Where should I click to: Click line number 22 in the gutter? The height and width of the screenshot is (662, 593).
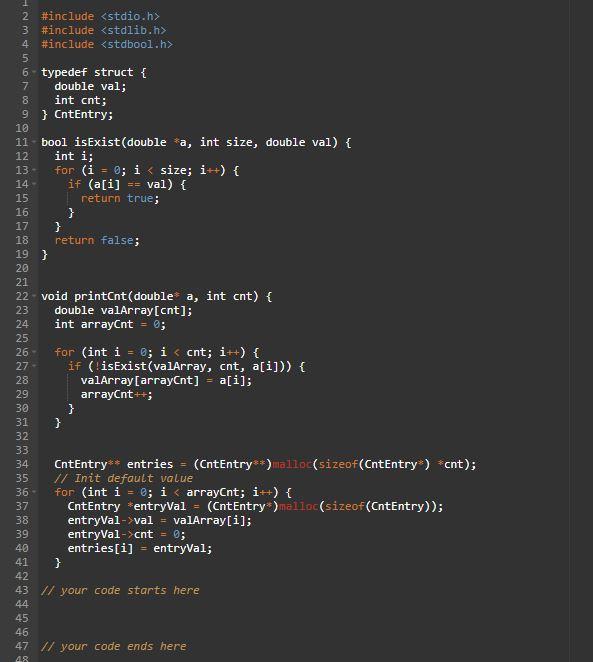(22, 296)
